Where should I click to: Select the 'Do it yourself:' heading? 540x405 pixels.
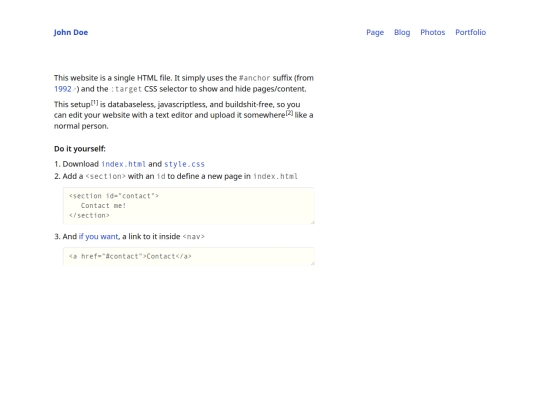tap(80, 149)
